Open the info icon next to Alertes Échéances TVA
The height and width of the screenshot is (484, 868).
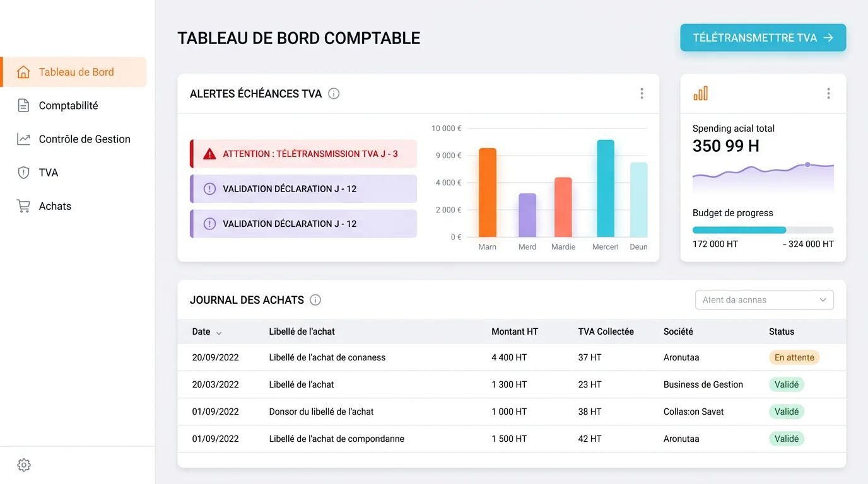point(334,93)
